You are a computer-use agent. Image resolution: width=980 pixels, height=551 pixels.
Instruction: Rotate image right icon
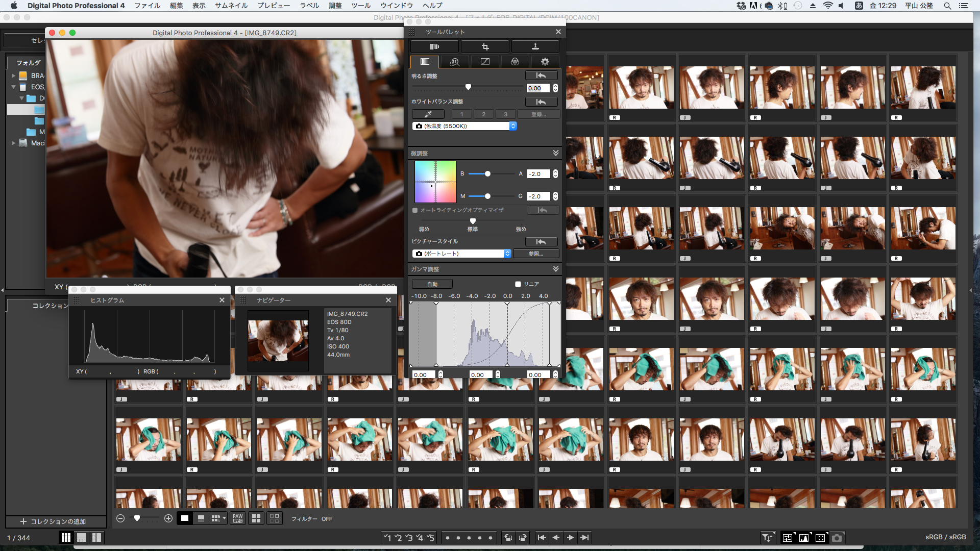(523, 537)
